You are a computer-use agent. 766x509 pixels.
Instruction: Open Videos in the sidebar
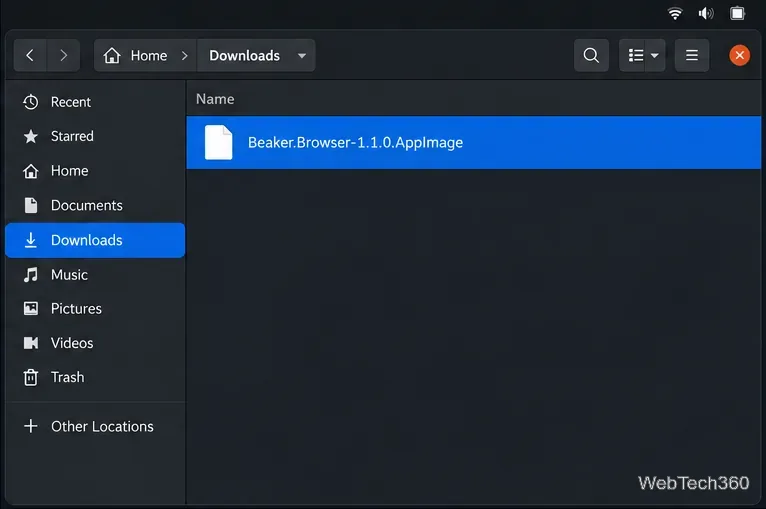tap(95, 343)
